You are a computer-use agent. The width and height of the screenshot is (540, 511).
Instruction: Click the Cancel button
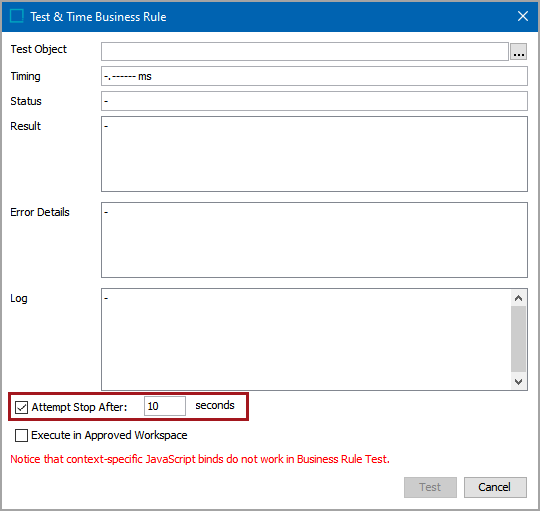click(495, 487)
